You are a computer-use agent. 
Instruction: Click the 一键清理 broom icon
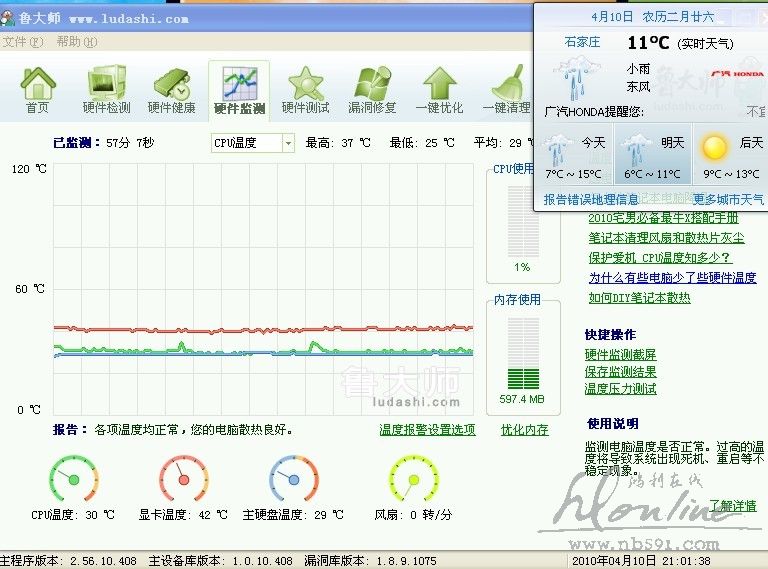coord(507,90)
